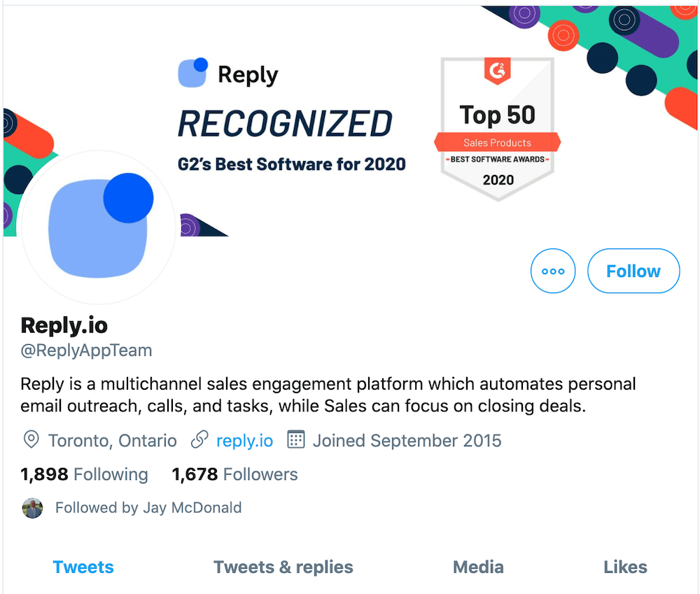
Task: Click the Reply.io display name
Action: point(64,325)
